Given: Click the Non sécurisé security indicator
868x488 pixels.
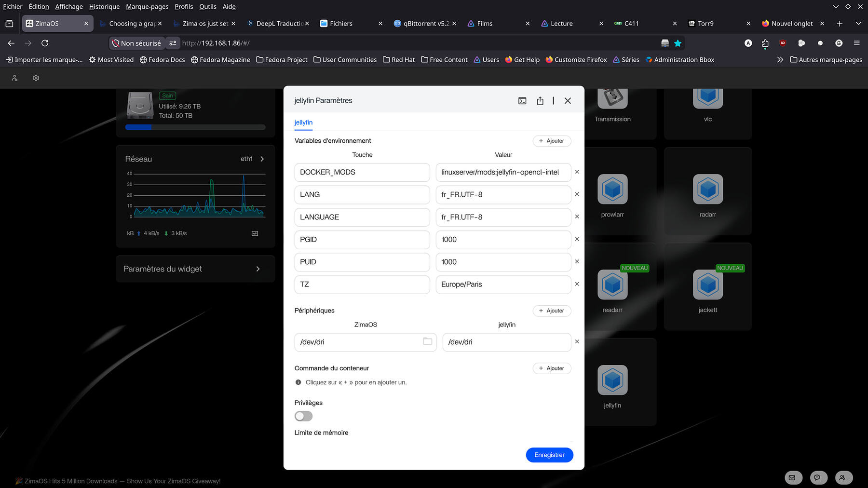Looking at the screenshot, I should pos(137,43).
